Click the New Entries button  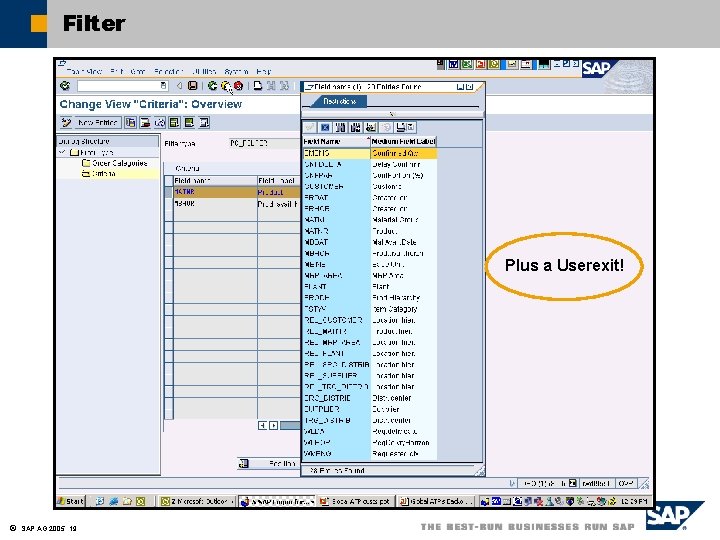pyautogui.click(x=97, y=123)
